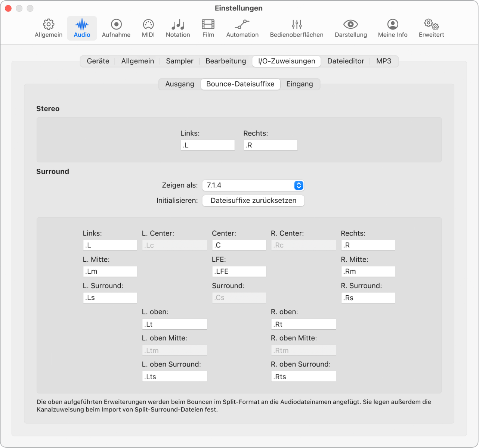479x448 pixels.
Task: Select the stereo Links suffix field
Action: [207, 145]
